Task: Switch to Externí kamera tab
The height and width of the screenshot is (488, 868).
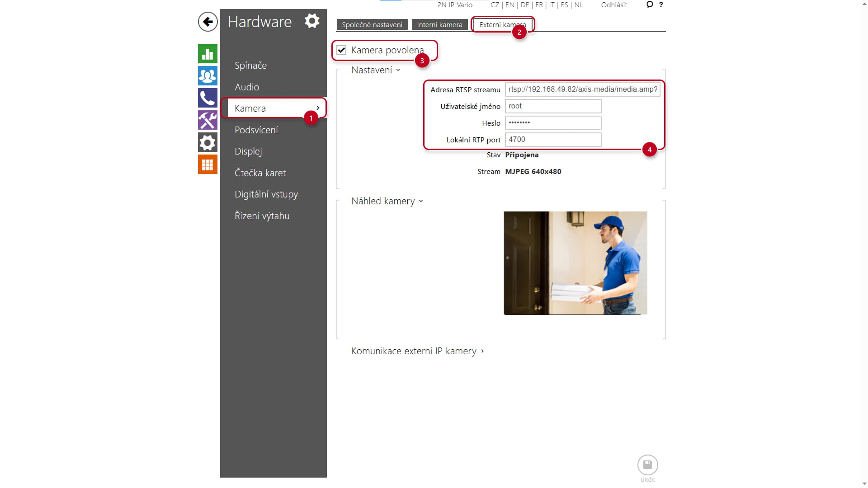Action: coord(502,25)
